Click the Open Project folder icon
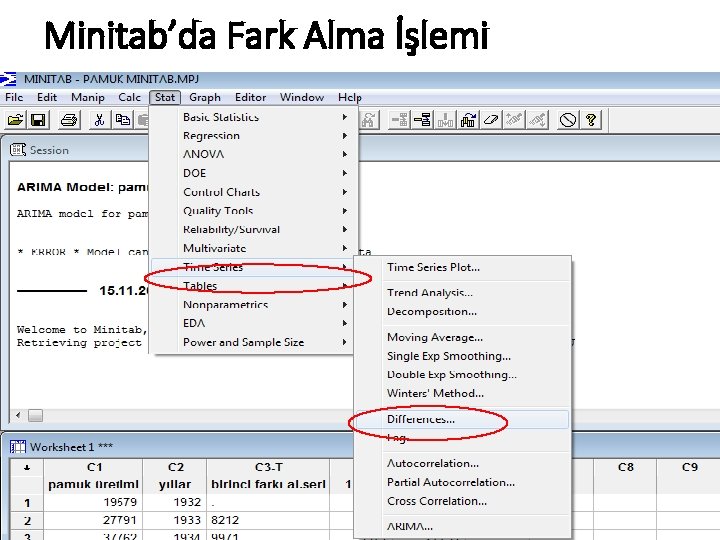This screenshot has height=540, width=720. pos(15,120)
